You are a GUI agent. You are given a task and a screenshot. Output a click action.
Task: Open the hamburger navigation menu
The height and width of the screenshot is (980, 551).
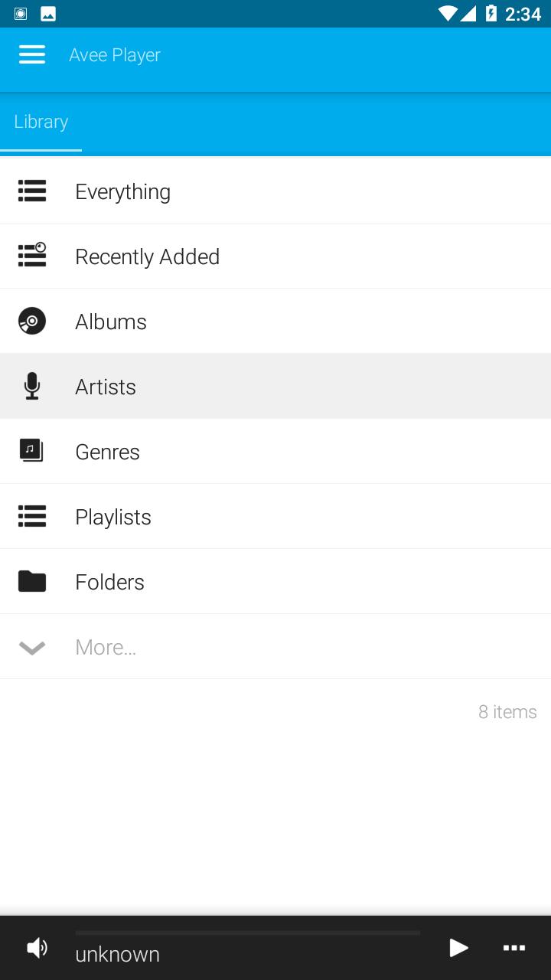tap(32, 54)
